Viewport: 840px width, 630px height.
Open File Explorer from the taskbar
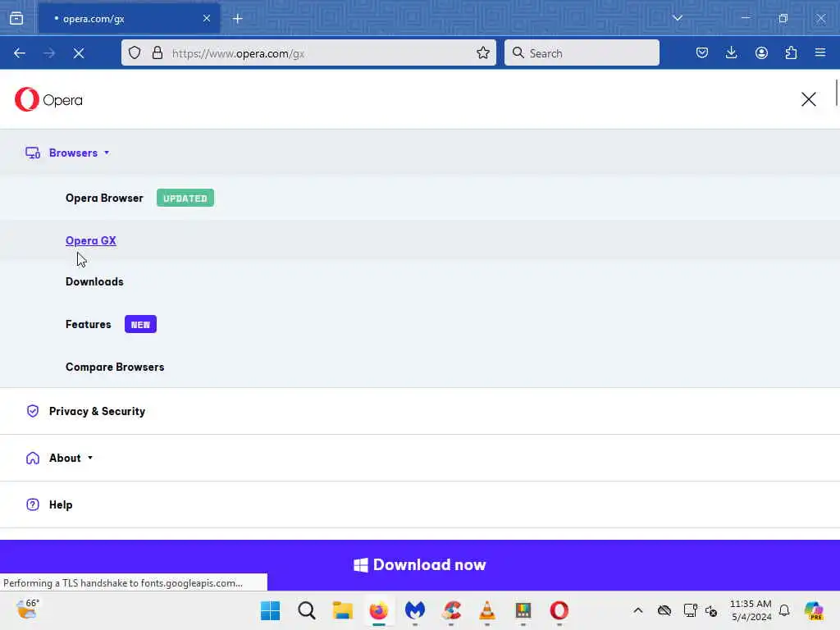[x=343, y=610]
